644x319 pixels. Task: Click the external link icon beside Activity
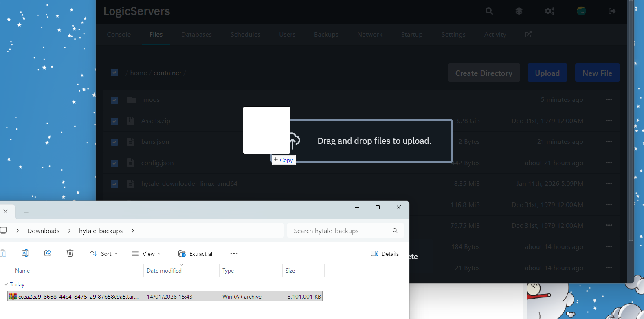tap(528, 35)
